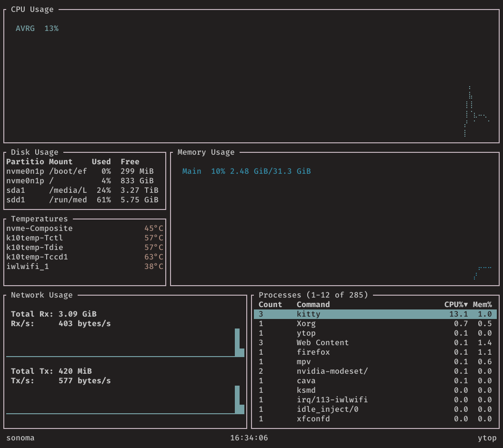Click the Processes (1-12 of 285) title
The image size is (503, 448).
point(313,295)
